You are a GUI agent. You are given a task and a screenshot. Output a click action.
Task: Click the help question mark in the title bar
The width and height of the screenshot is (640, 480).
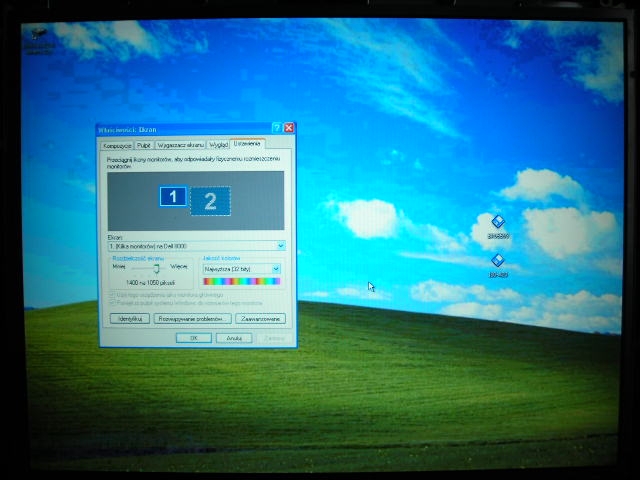pos(277,128)
